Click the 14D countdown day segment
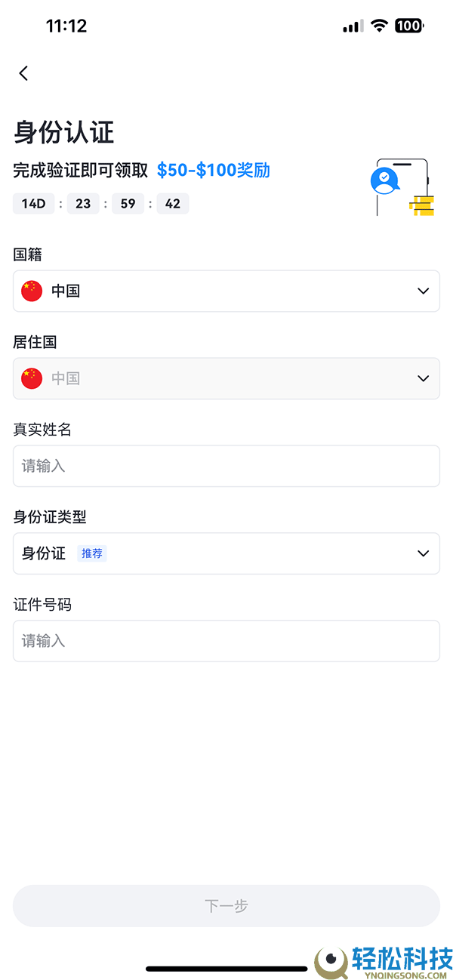The image size is (453, 980). click(33, 203)
